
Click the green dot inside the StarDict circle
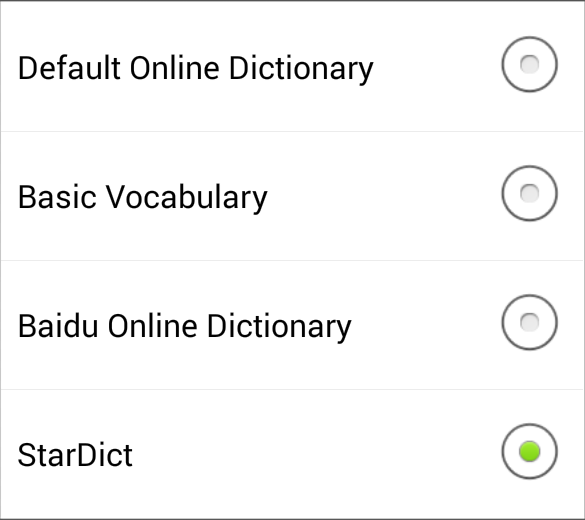[529, 451]
